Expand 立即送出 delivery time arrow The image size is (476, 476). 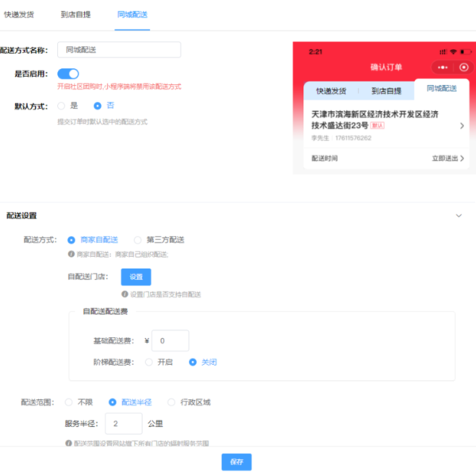click(463, 159)
